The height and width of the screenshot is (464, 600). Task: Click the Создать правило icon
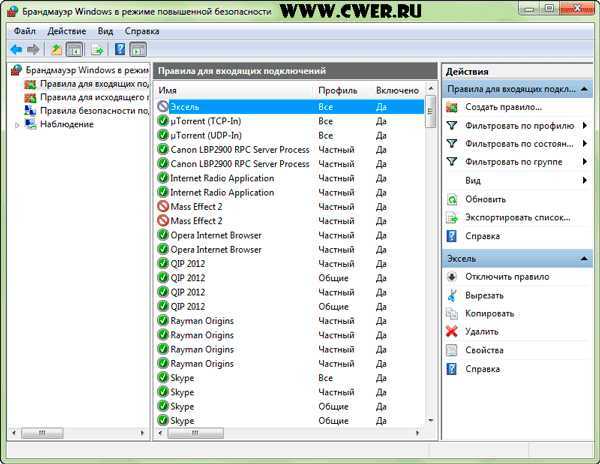click(x=452, y=107)
